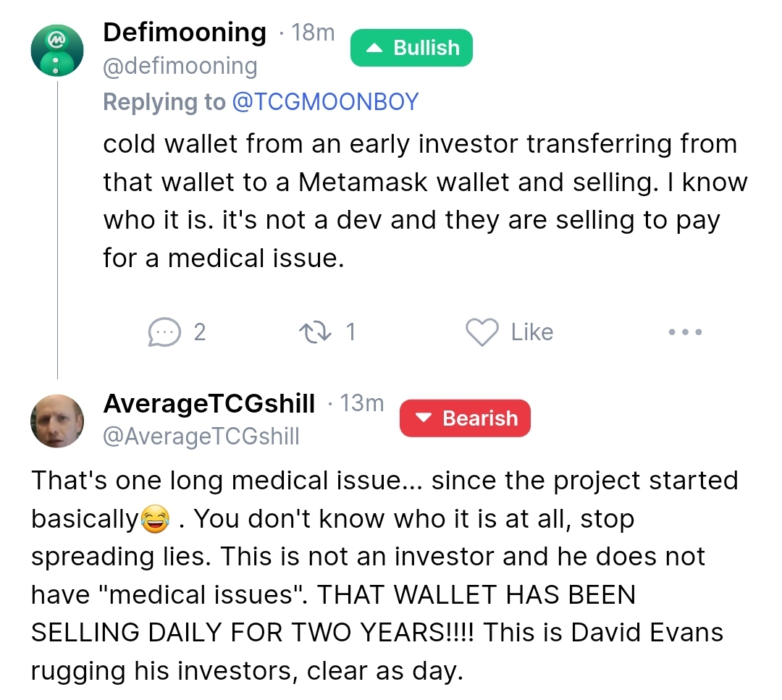This screenshot has height=700, width=782.
Task: Click the green Bullish sentiment badge
Action: 411,48
